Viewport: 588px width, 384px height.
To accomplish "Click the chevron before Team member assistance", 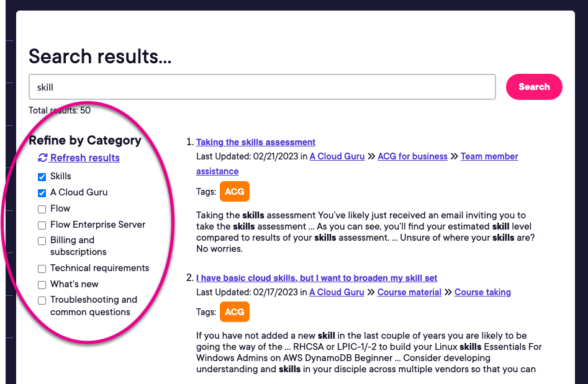I will 454,156.
